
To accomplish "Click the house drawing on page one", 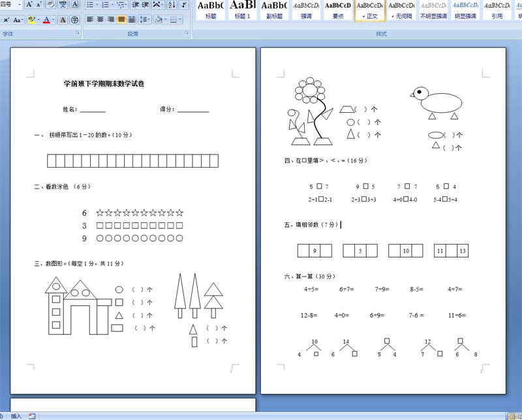I will tap(78, 306).
